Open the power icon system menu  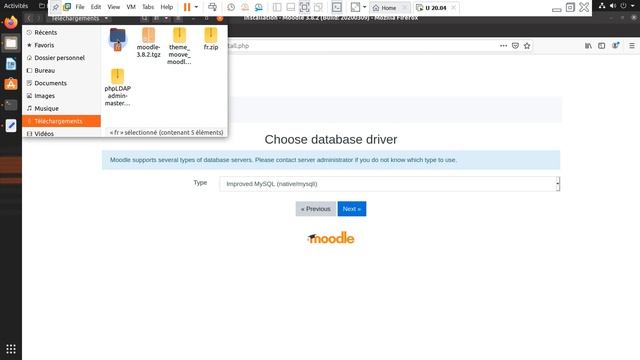tap(623, 6)
